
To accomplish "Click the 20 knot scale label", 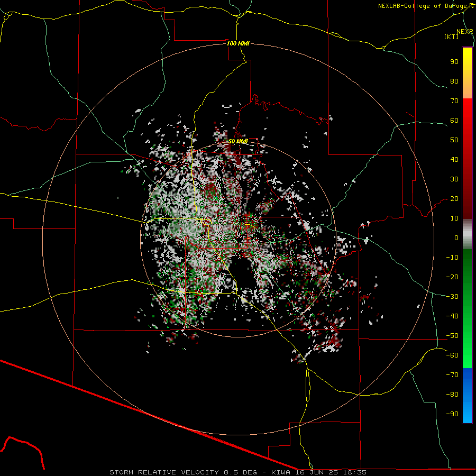I will pyautogui.click(x=454, y=198).
